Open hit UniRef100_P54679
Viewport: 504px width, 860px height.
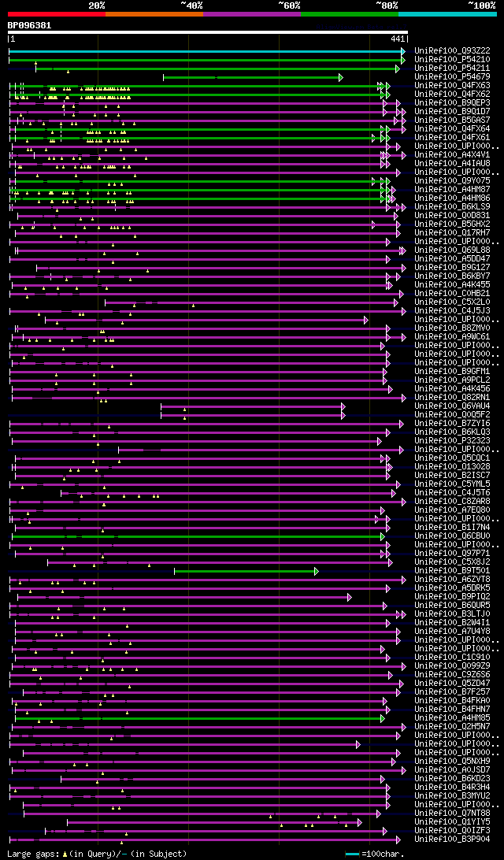click(x=453, y=76)
